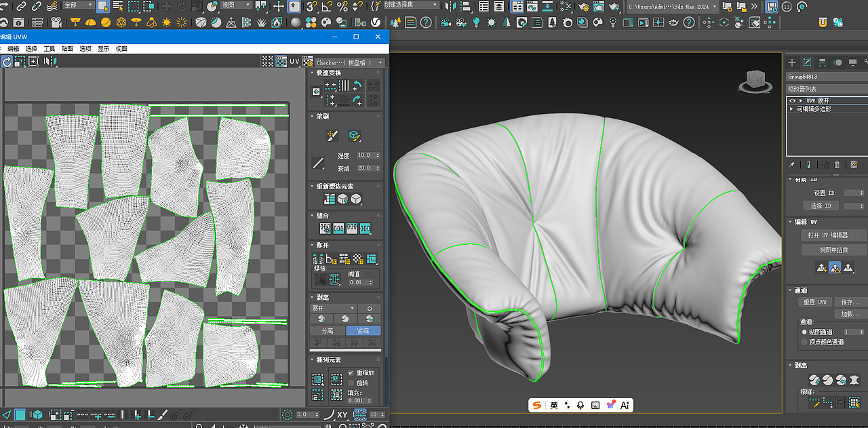Screen dimensions: 868x428
Task: Open the 编辑 menu in UVW editor
Action: 13,49
